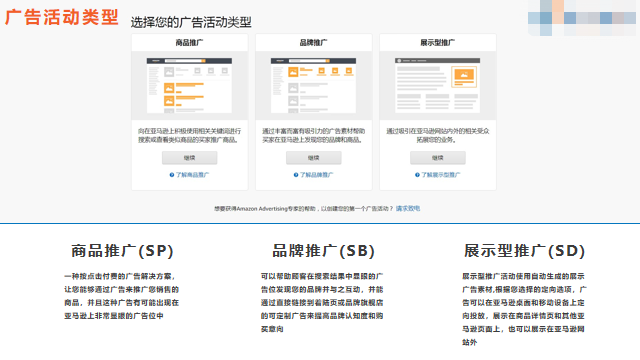Viewport: 640px width, 360px height.
Task: Click the 品牌推广 card title
Action: [313, 42]
